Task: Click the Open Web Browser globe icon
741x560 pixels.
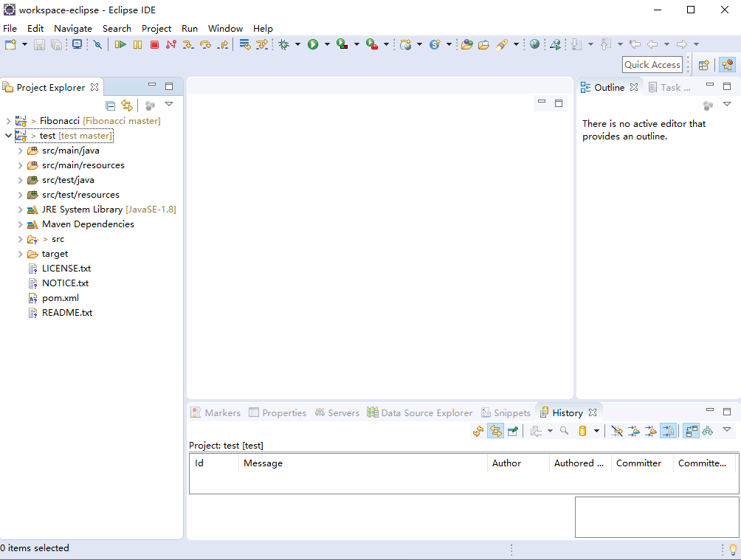Action: [x=534, y=44]
